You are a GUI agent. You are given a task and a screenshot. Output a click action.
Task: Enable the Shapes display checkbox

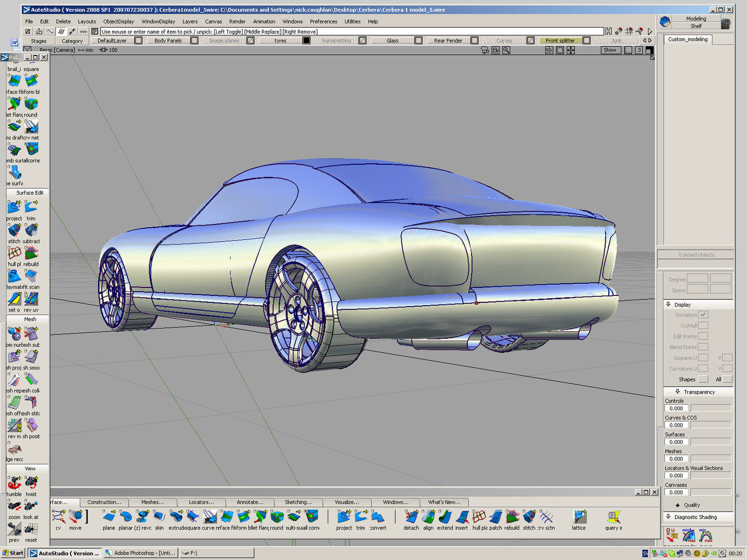click(703, 379)
